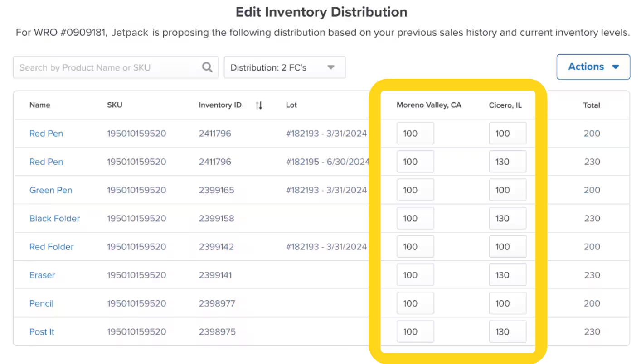
Task: Click the search magnifying glass icon
Action: click(207, 67)
